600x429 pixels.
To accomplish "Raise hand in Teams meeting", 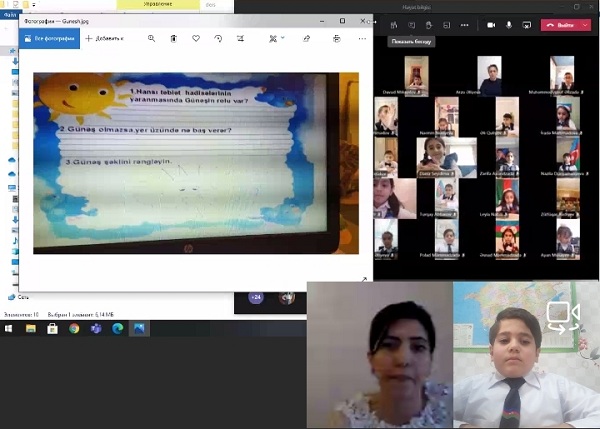I will (x=429, y=25).
